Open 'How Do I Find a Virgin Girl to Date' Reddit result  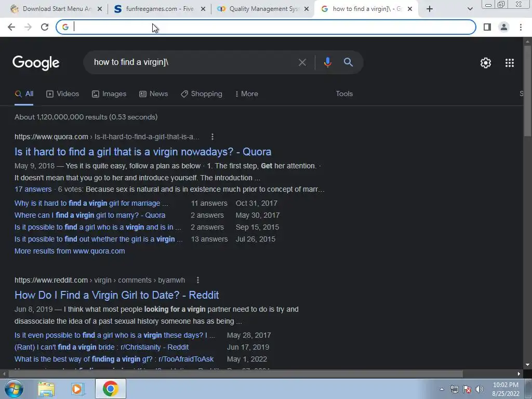117,295
